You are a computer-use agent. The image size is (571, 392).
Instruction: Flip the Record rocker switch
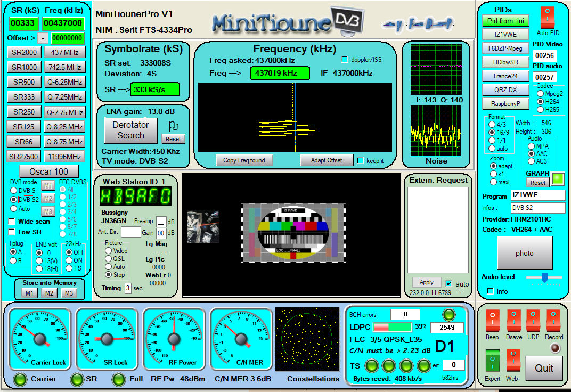point(553,321)
